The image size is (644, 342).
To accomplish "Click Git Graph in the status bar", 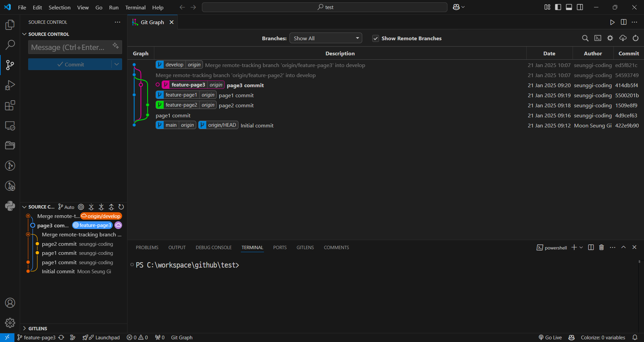I will coord(182,337).
